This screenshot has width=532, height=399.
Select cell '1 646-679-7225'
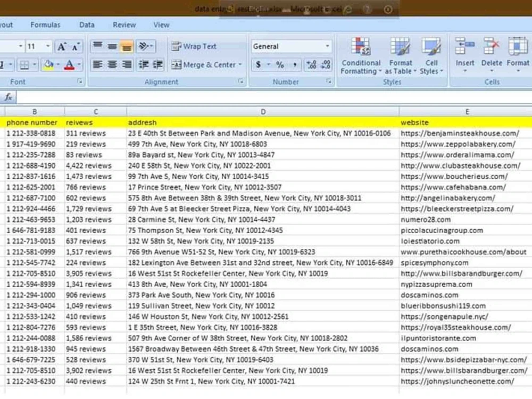[35, 360]
